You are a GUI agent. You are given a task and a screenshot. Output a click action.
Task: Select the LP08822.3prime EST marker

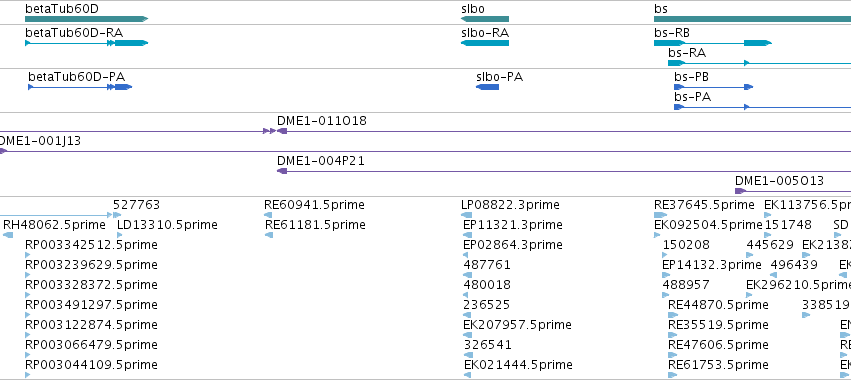click(x=466, y=215)
